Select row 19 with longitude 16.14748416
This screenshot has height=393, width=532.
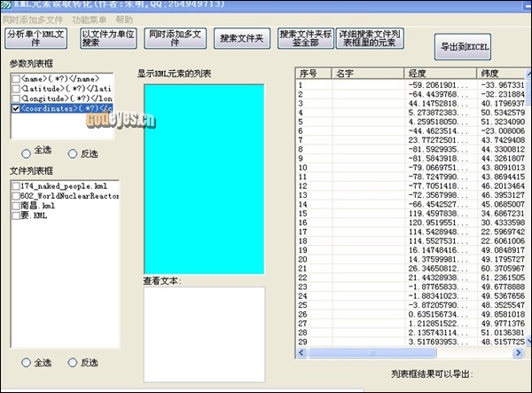click(x=411, y=250)
